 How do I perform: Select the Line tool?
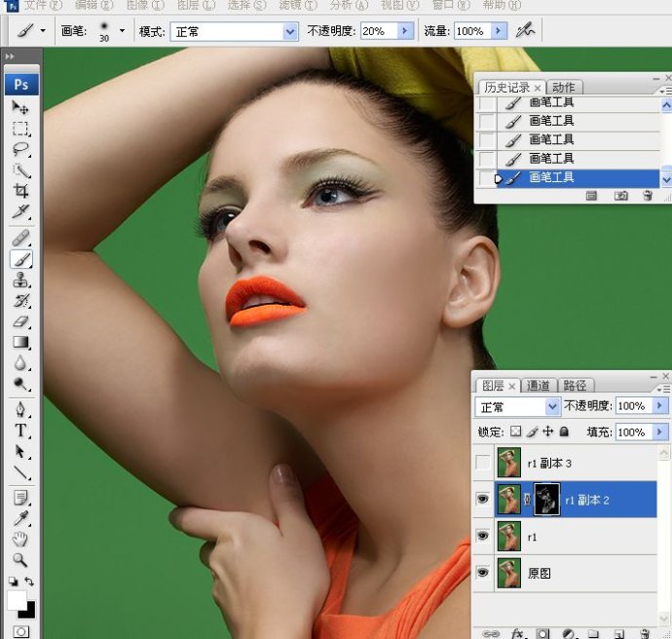(x=20, y=472)
